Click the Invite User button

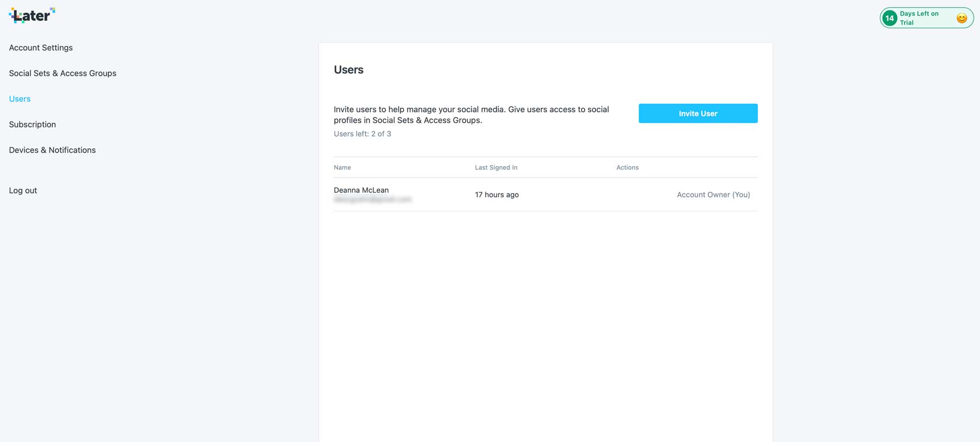click(698, 113)
